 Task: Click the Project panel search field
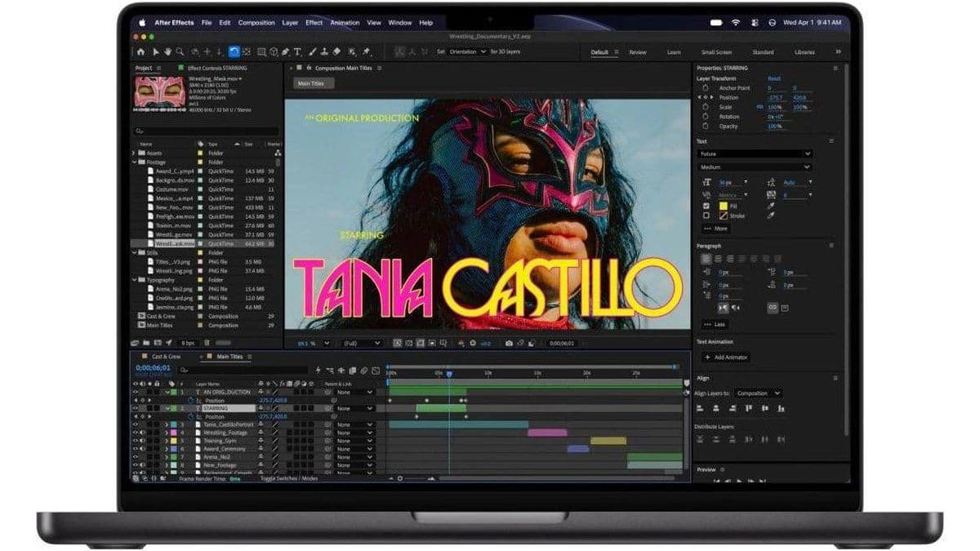pos(205,131)
